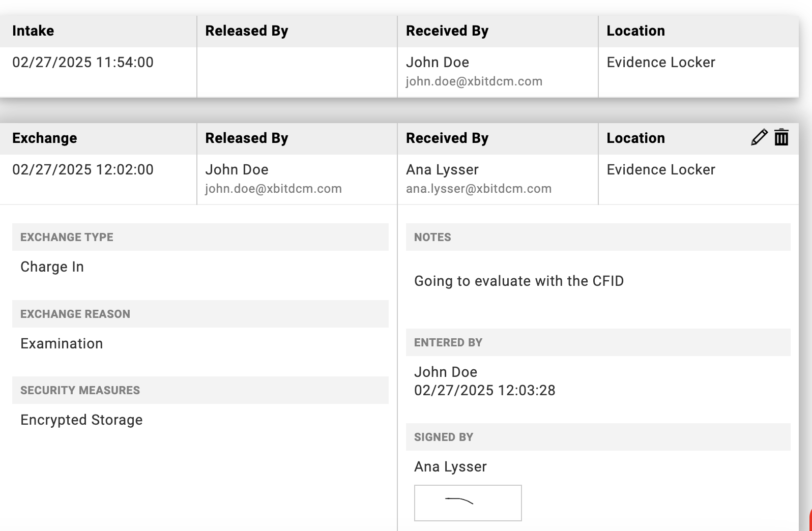Select the exchange timestamp 02/27/2025 12:02:00
The width and height of the screenshot is (812, 531).
point(83,169)
